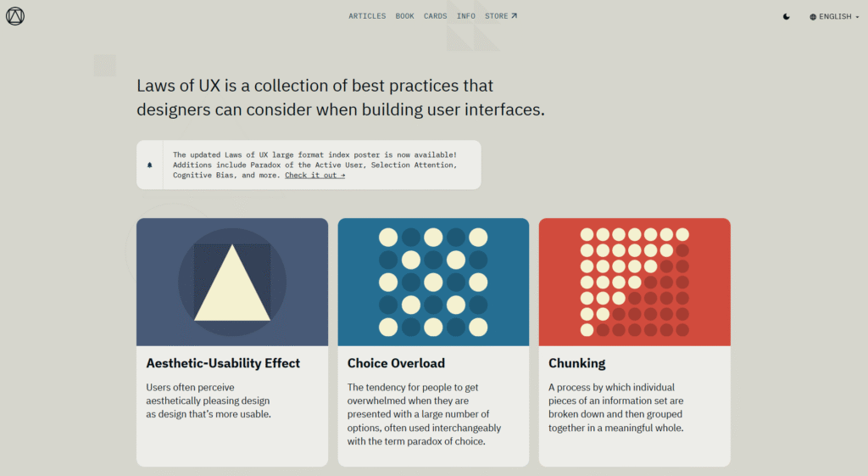Click the Choice Overload description paragraph
Viewport: 868px width, 476px height.
(x=424, y=414)
